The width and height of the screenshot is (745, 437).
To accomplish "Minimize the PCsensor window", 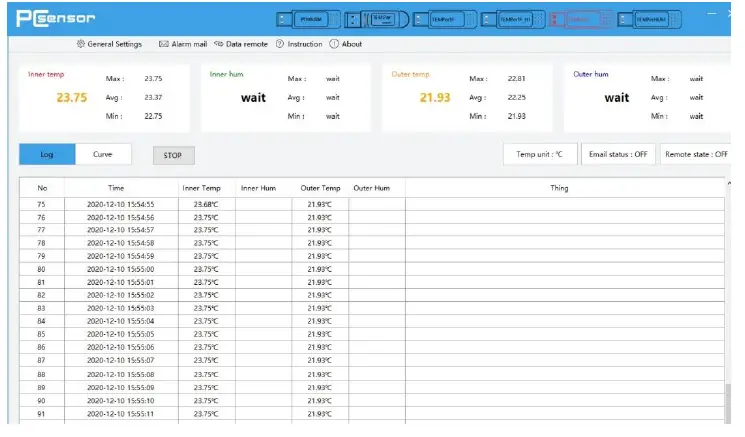I will tap(711, 14).
